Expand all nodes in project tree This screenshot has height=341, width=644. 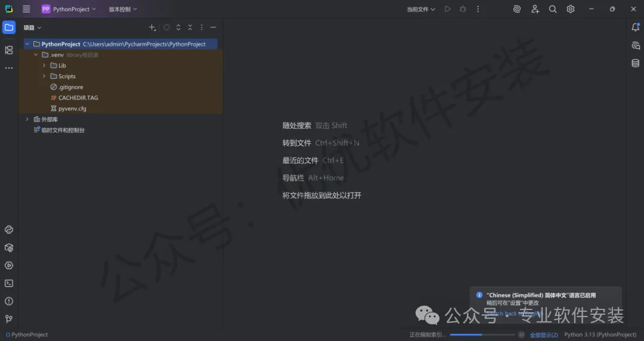click(178, 27)
